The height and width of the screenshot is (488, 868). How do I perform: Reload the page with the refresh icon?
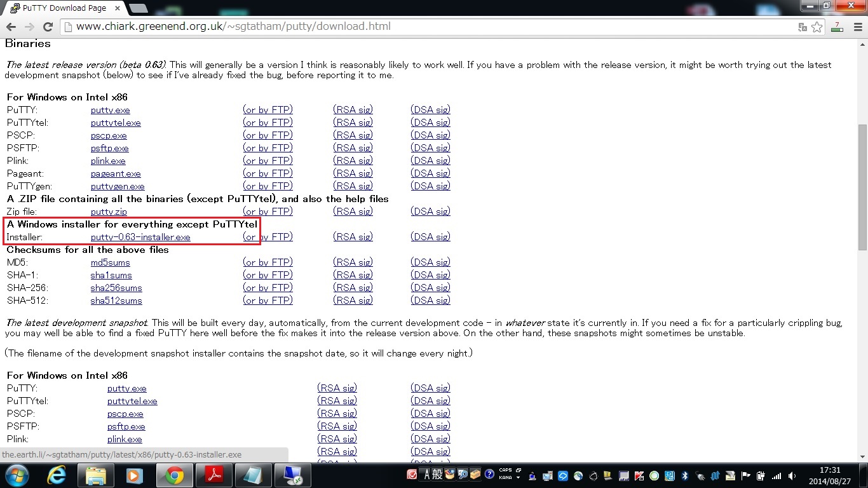pyautogui.click(x=47, y=27)
